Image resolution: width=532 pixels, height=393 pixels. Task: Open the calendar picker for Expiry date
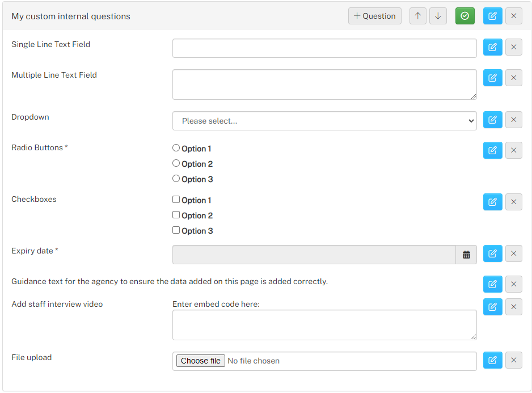(x=466, y=255)
